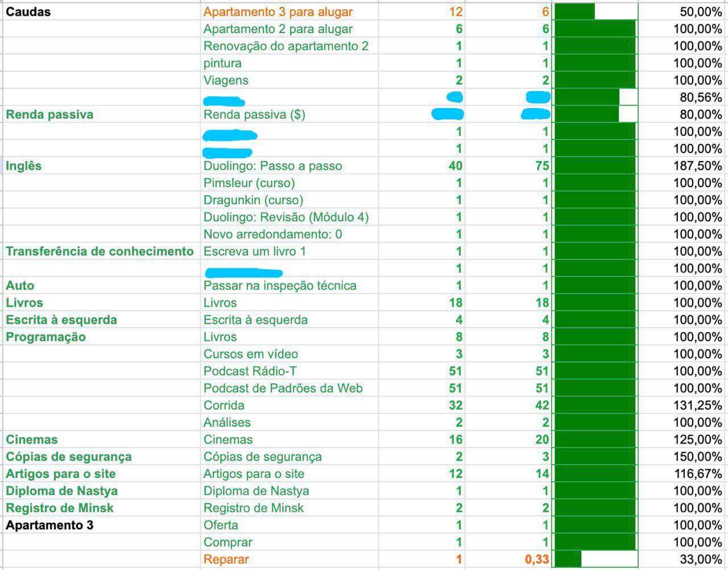Select the 50,00% progress bar cell
Screen dimensions: 728x570
(x=595, y=12)
